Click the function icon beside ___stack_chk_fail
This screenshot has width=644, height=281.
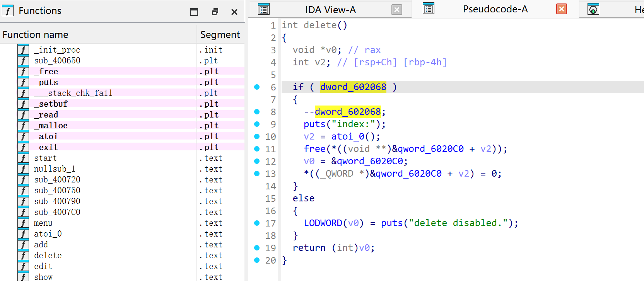coord(23,93)
